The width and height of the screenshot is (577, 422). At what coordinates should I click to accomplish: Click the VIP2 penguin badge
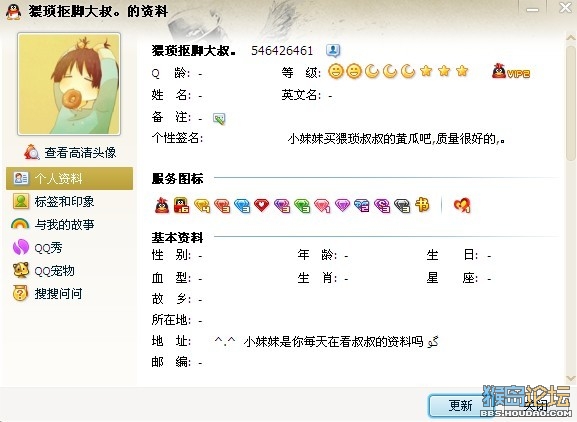(x=511, y=71)
